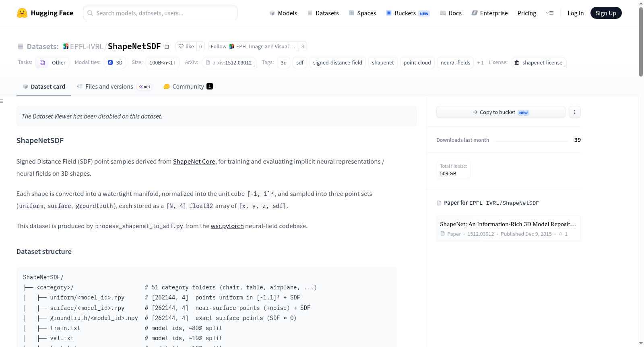Click the heart like button
This screenshot has height=347, width=644.
(x=186, y=46)
